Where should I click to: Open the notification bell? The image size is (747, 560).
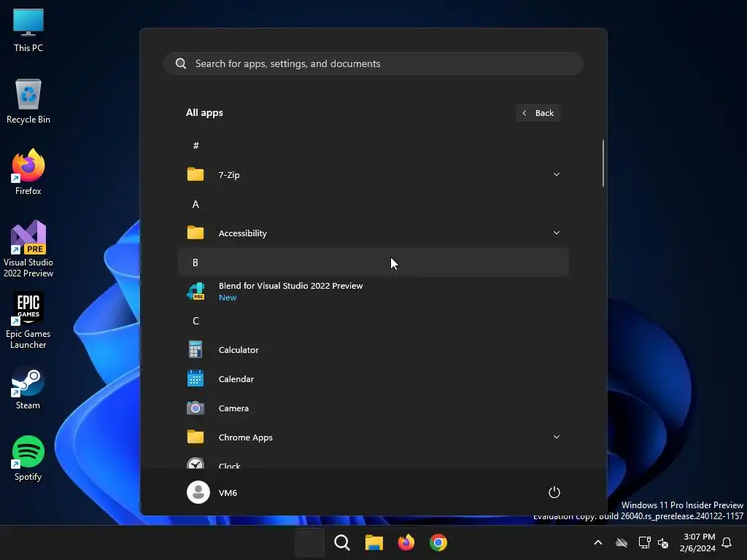point(727,542)
